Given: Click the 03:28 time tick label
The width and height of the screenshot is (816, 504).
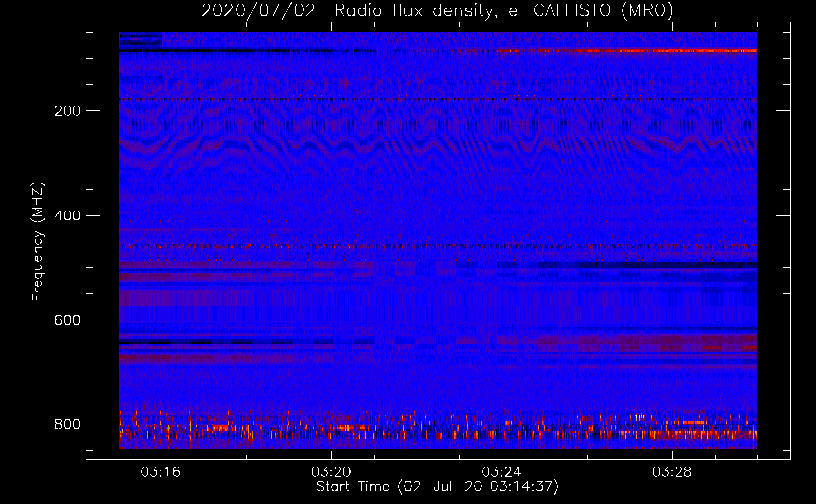Looking at the screenshot, I should point(672,472).
